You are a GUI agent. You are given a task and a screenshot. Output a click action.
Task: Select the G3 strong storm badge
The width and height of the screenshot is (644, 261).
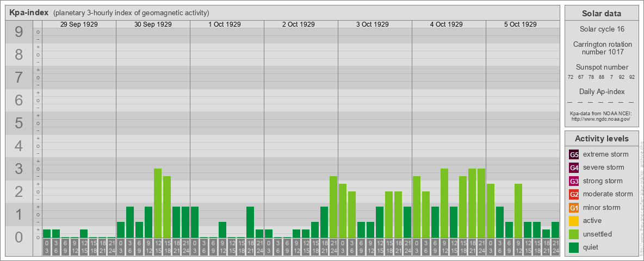tap(574, 181)
